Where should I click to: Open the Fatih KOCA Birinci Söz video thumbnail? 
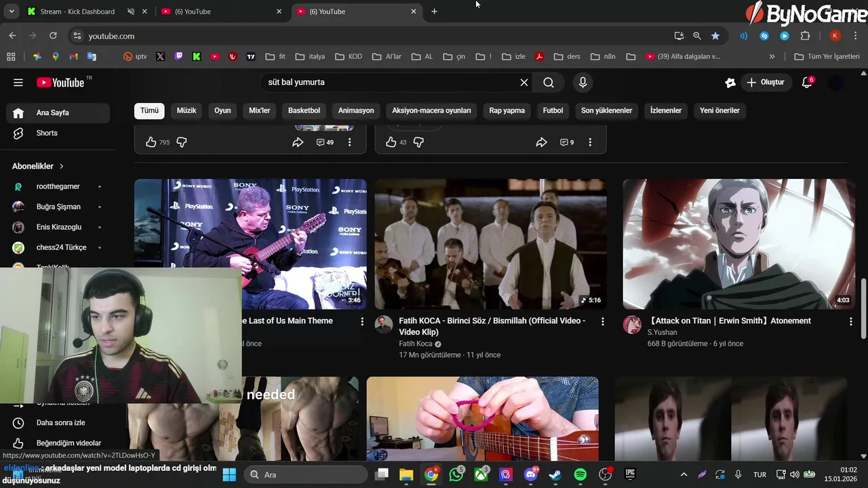[x=491, y=244]
